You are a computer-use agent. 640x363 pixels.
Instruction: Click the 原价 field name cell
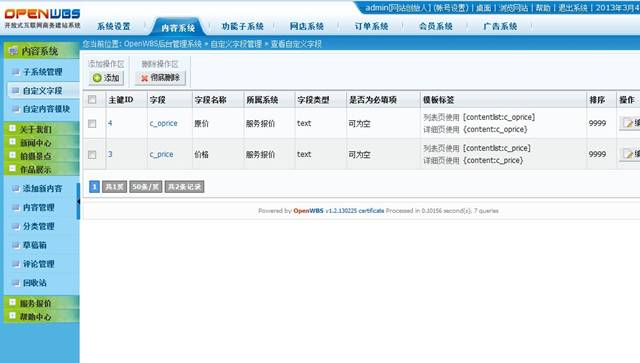[x=201, y=123]
